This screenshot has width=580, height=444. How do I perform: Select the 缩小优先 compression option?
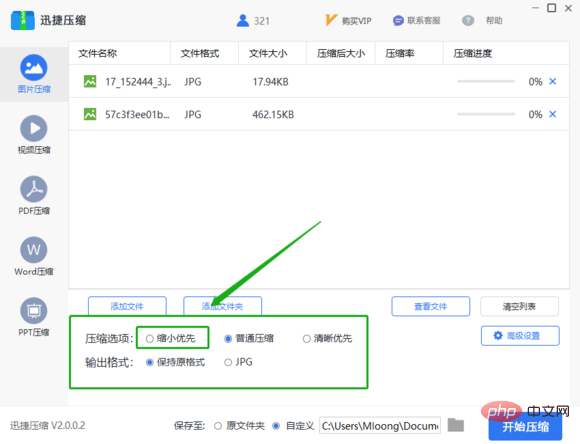click(x=150, y=339)
